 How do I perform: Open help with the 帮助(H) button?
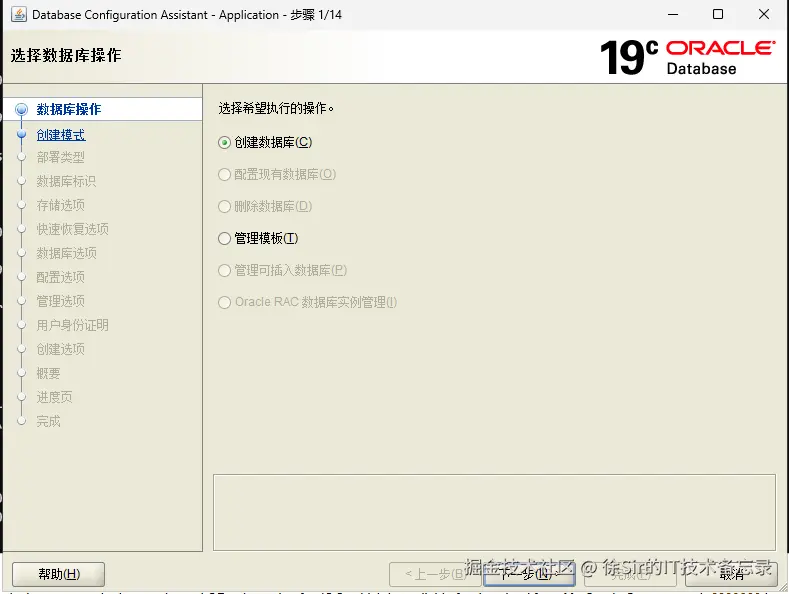[58, 574]
